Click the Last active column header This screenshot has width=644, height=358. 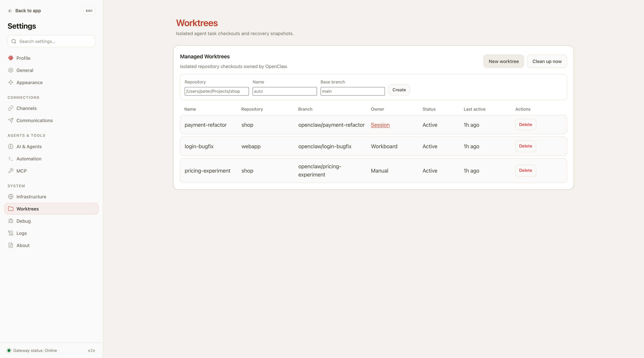point(474,109)
